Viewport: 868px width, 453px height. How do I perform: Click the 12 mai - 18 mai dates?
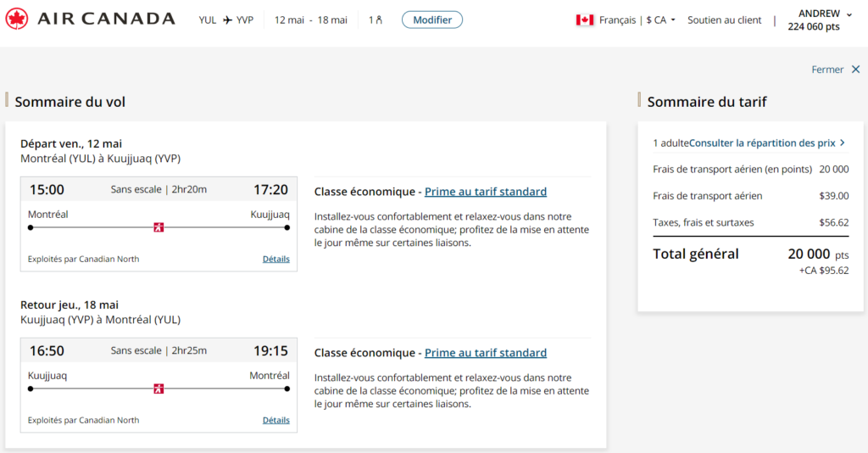pyautogui.click(x=310, y=20)
